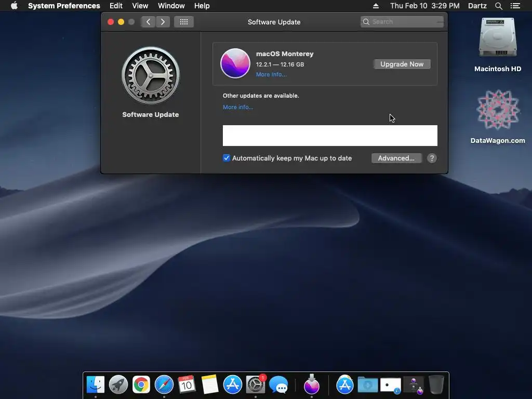Click Upgrade Now button

pyautogui.click(x=402, y=64)
